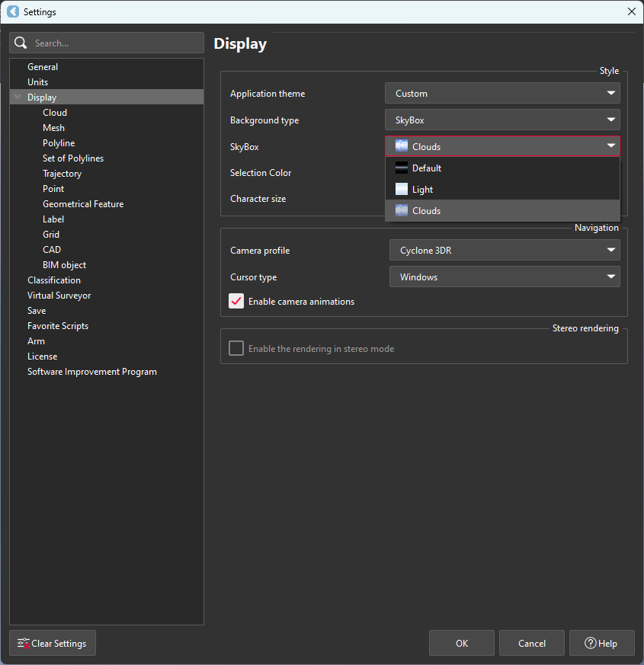Expand the Camera profile combo box
This screenshot has width=644, height=665.
click(505, 251)
